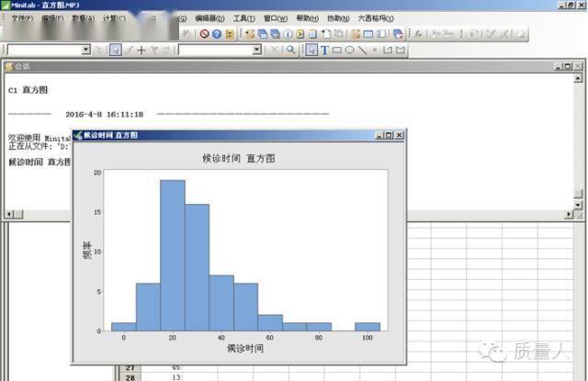Select the crosshair mode tool
The height and width of the screenshot is (381, 588).
[141, 50]
